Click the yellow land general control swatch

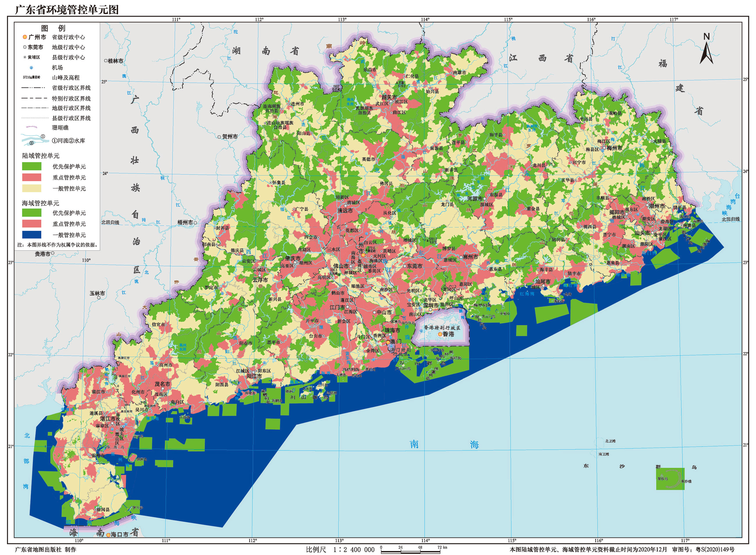click(x=32, y=188)
